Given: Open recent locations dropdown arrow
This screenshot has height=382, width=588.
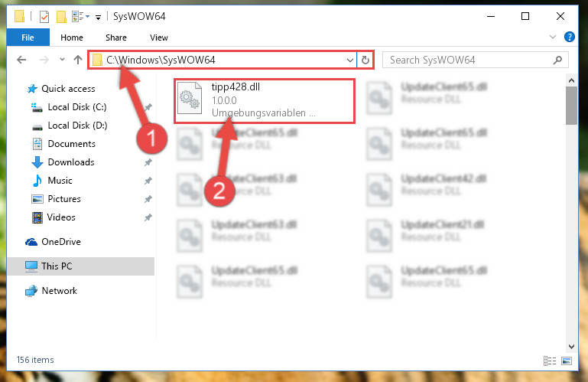Looking at the screenshot, I should pos(62,60).
